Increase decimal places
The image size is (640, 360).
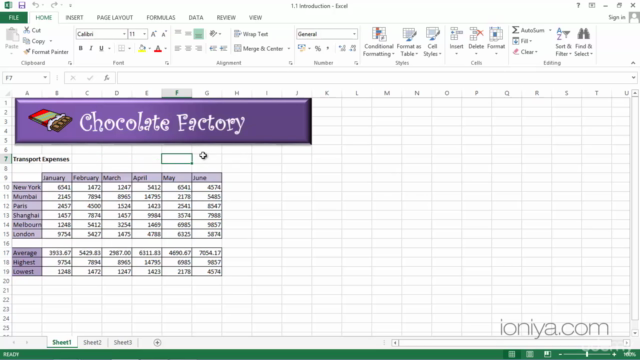pos(342,49)
